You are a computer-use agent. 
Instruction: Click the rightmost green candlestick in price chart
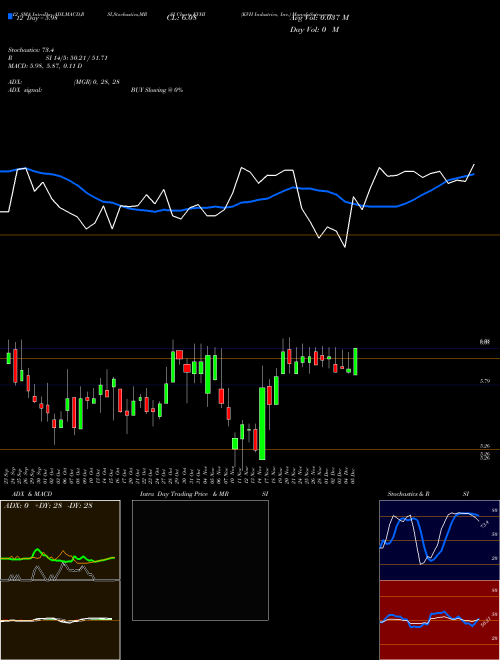tap(355, 362)
